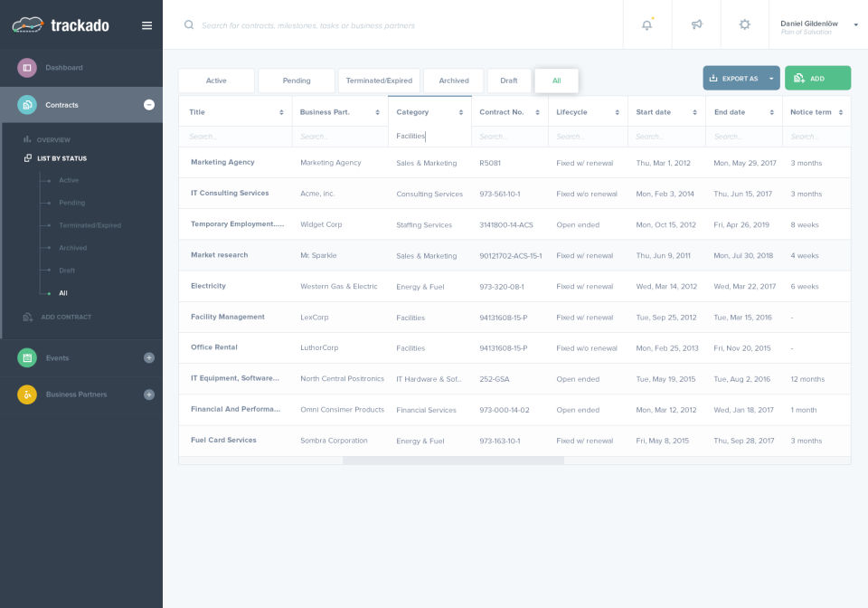Click Add Contract sidebar link
The width and height of the screenshot is (868, 608).
(x=66, y=317)
